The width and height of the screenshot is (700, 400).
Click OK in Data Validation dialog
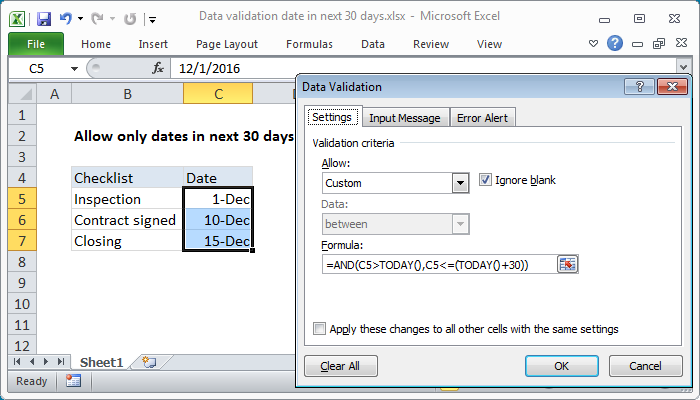click(x=561, y=366)
